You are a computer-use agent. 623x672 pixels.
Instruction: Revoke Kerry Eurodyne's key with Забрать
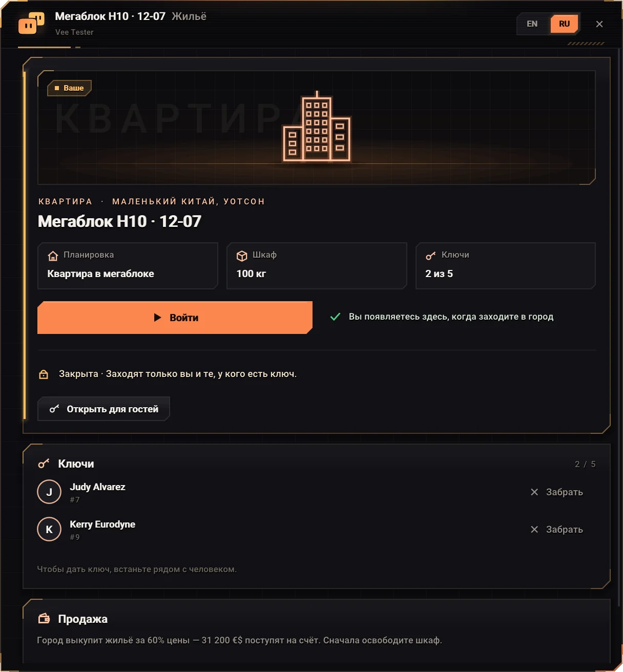[556, 530]
